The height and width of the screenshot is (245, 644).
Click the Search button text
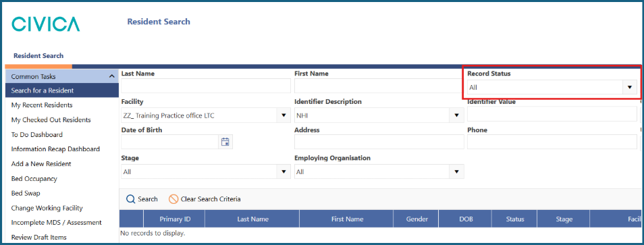click(x=148, y=199)
